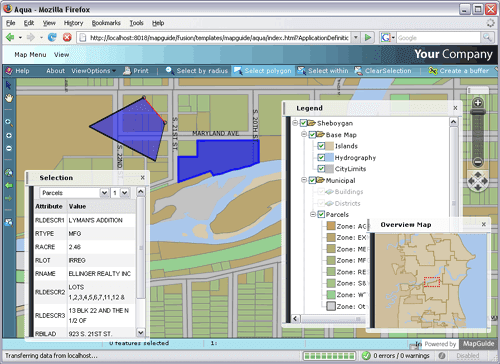Go to previous map view green arrow
The width and height of the screenshot is (500, 364).
9,185
